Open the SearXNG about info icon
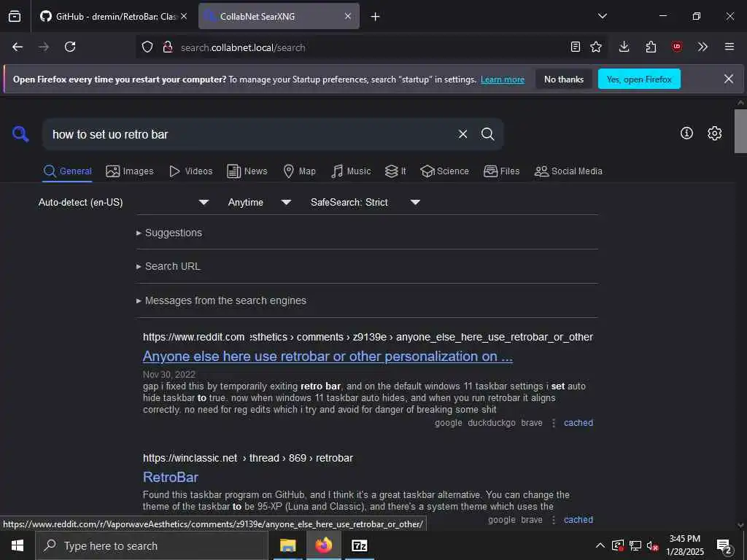Screen dimensions: 747x560 coord(686,133)
